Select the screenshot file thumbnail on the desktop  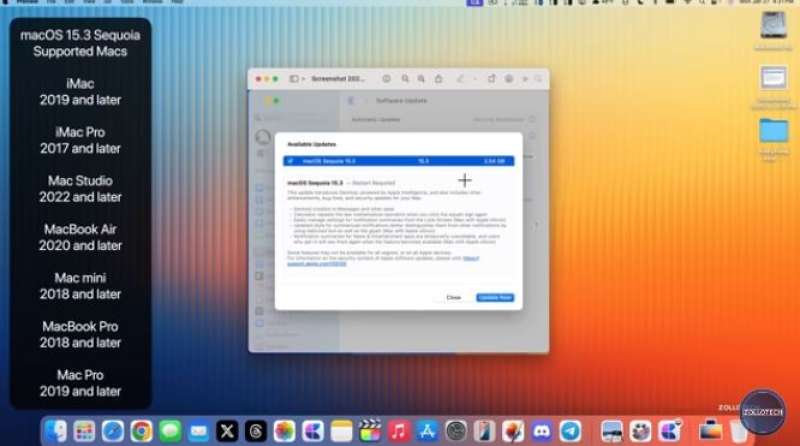pos(773,79)
